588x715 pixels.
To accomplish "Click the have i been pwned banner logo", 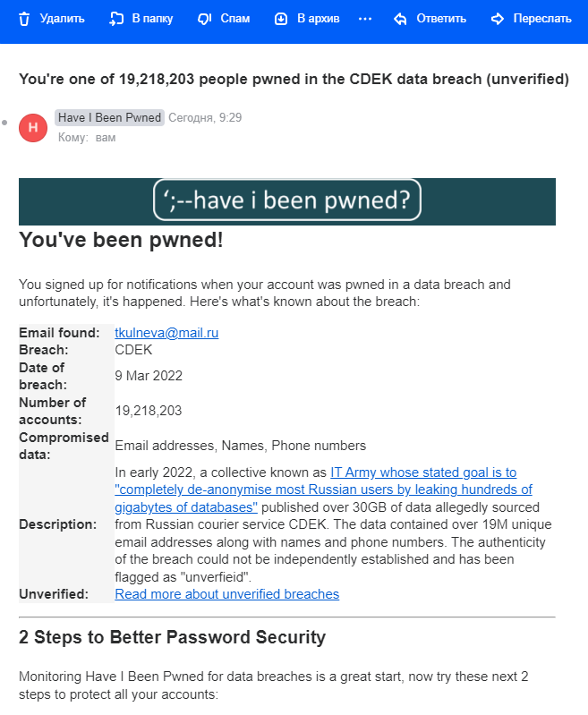I will [287, 200].
